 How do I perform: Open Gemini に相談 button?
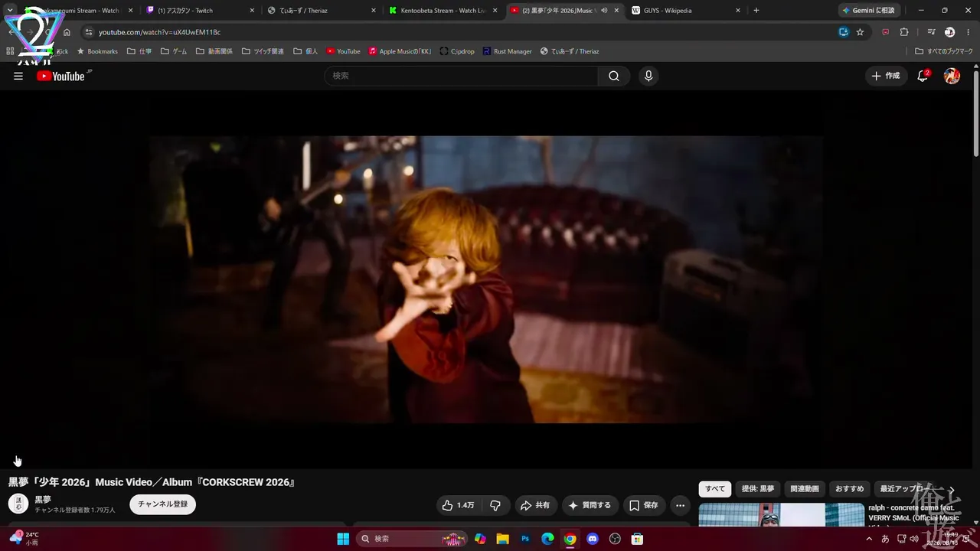coord(869,11)
